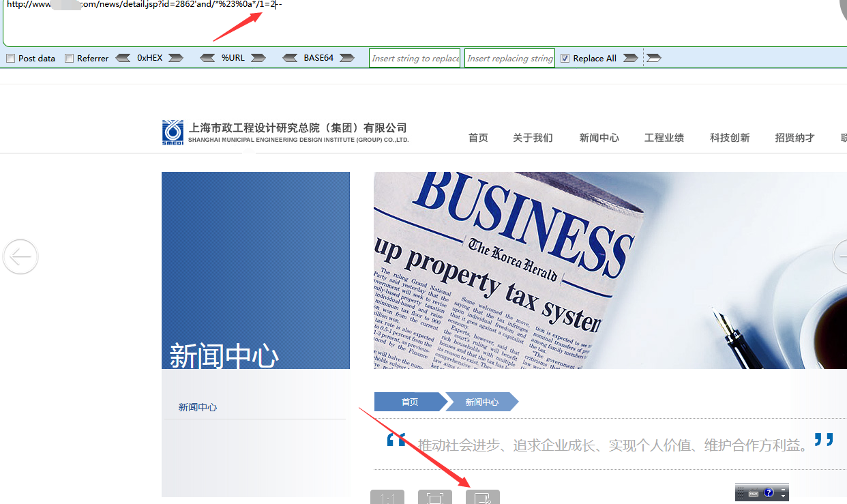Open 工程业绩 in the top navigation
The height and width of the screenshot is (504, 847).
pos(664,138)
